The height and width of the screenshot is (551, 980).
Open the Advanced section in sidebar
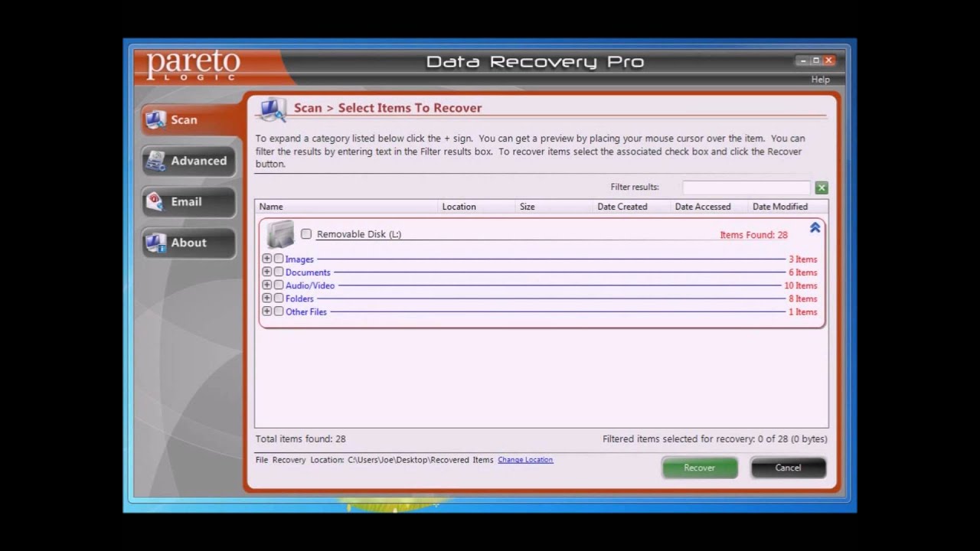(x=188, y=161)
